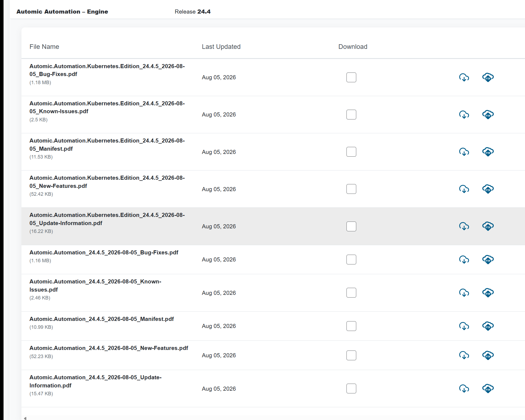Tick the checkbox for Manifest.pdf (10.99 KB)
The height and width of the screenshot is (420, 525).
click(x=351, y=326)
